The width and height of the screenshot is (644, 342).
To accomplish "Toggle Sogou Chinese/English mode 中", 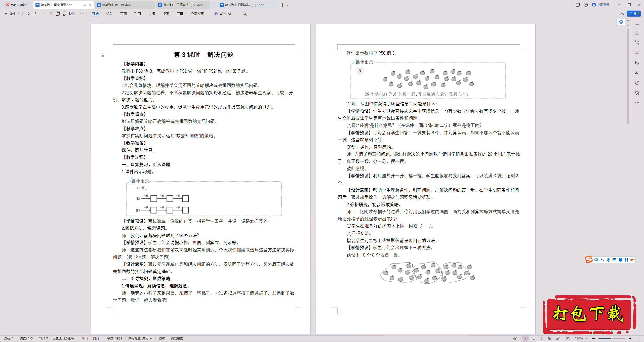I will click(596, 260).
